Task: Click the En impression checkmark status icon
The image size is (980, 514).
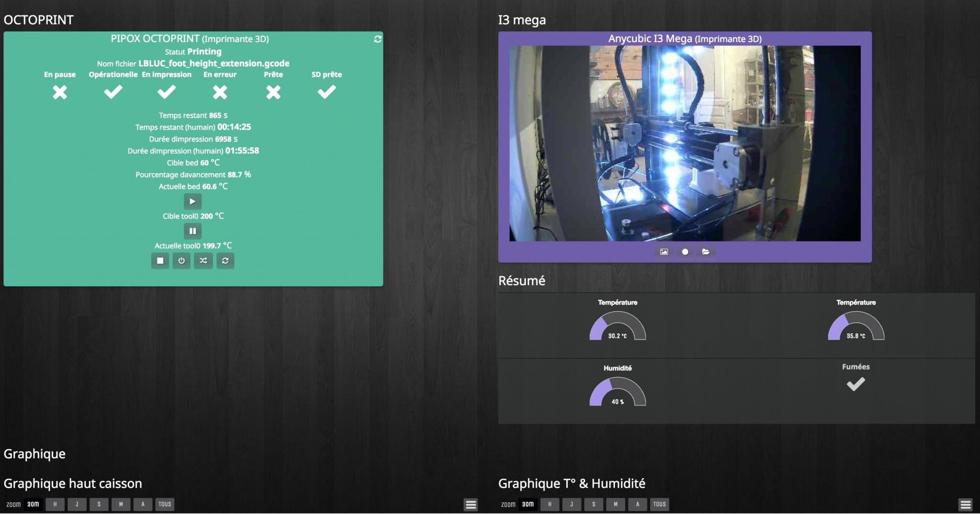Action: click(x=167, y=91)
